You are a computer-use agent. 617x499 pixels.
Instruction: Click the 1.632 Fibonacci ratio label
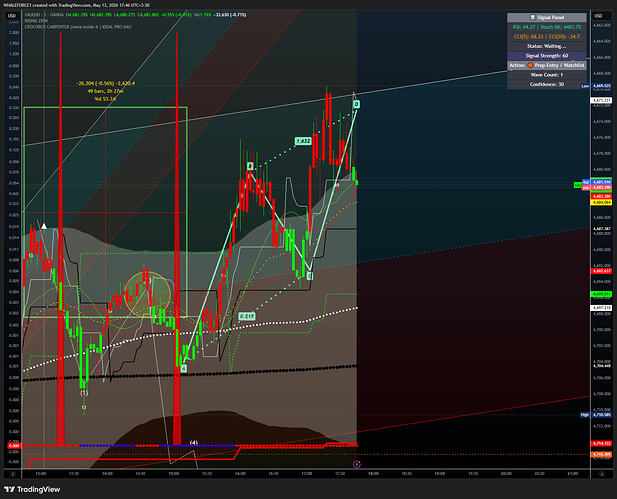pos(303,141)
